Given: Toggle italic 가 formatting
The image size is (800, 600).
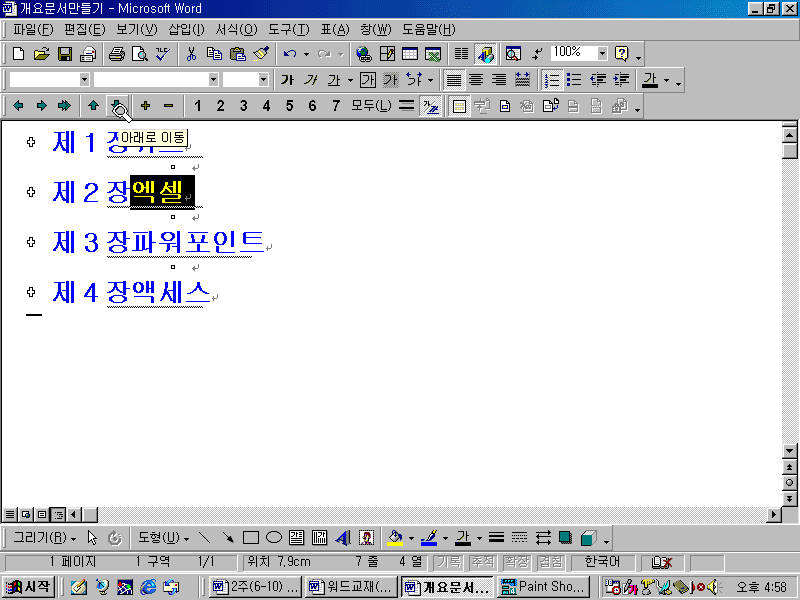Looking at the screenshot, I should pyautogui.click(x=310, y=80).
